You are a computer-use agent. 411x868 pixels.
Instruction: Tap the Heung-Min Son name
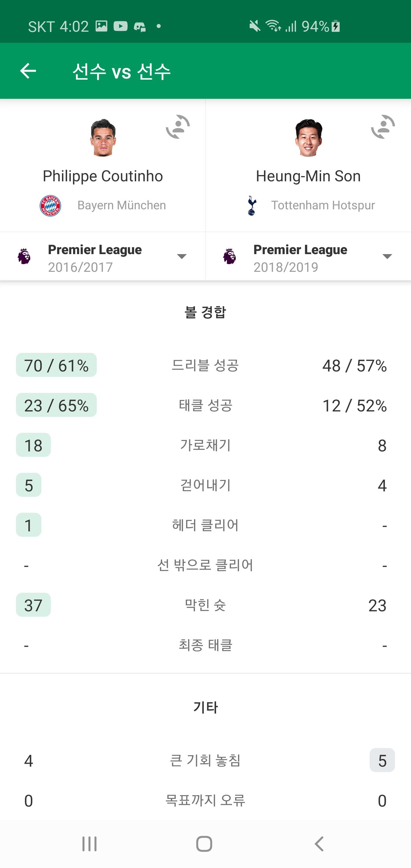point(308,176)
